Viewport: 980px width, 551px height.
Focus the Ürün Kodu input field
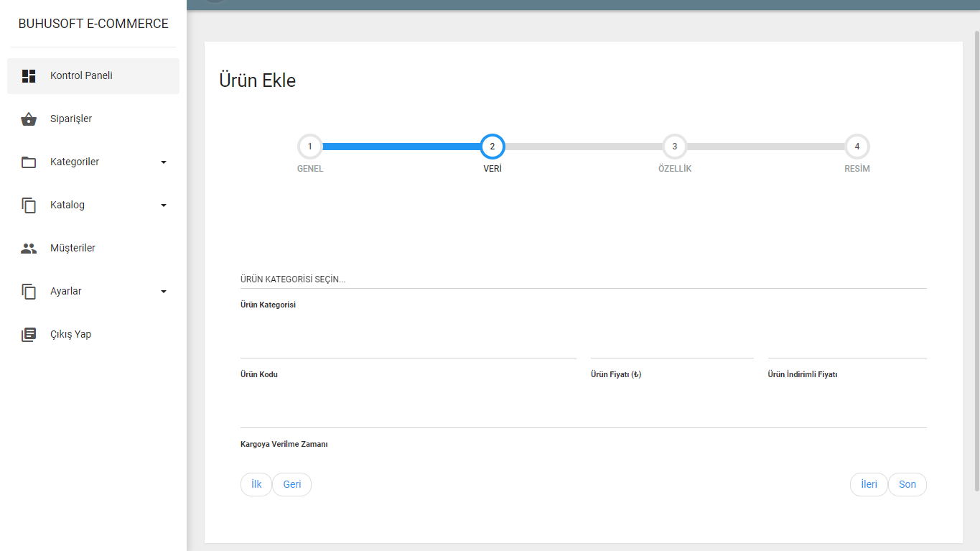pyautogui.click(x=408, y=348)
